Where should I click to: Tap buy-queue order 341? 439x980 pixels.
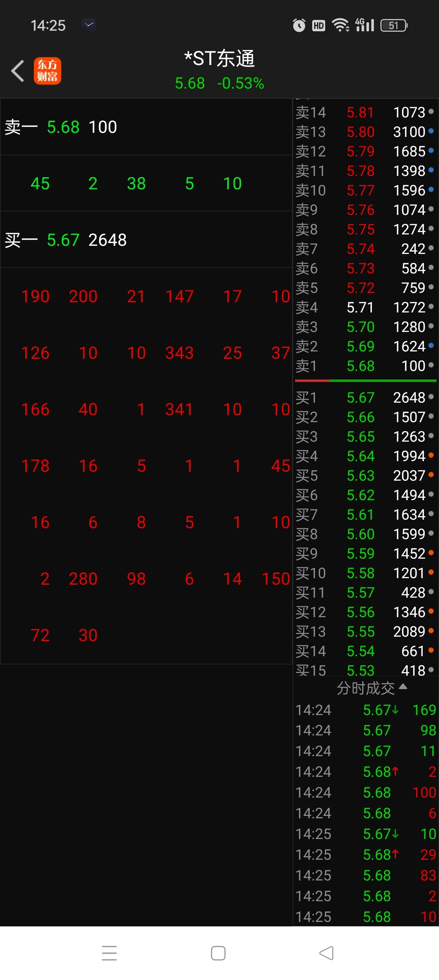pyautogui.click(x=179, y=409)
